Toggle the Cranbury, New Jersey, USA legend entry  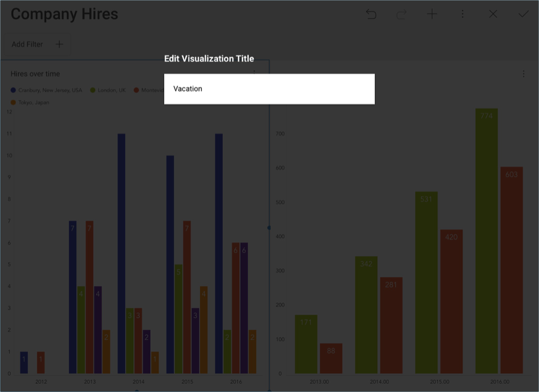(x=50, y=90)
